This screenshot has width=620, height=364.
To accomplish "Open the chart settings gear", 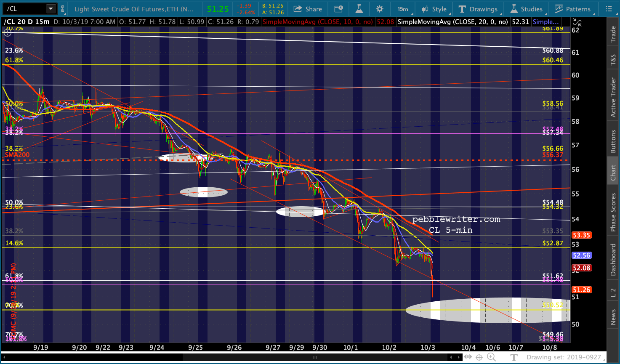I will tap(380, 9).
